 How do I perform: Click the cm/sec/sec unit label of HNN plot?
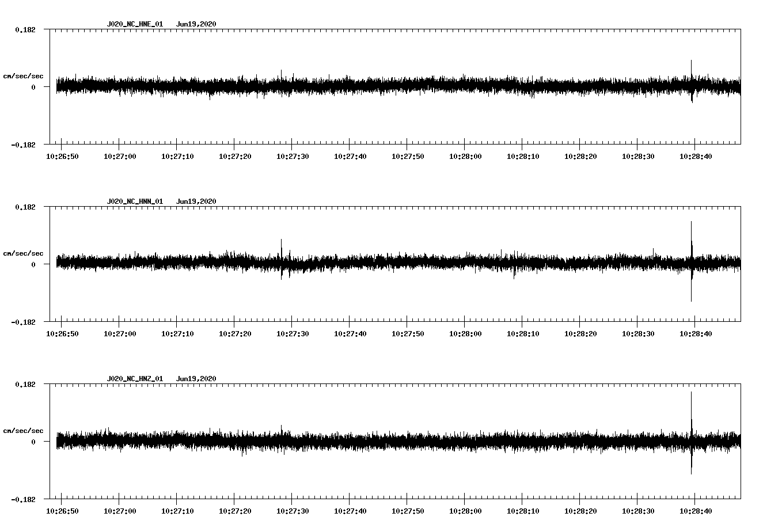[23, 253]
